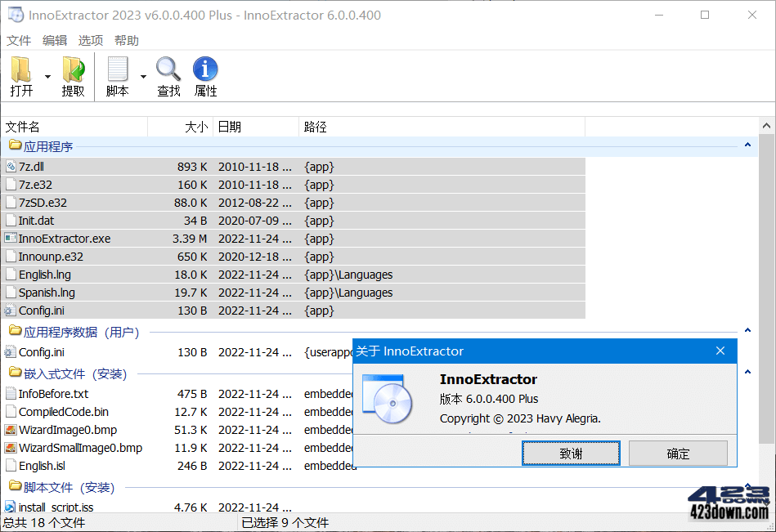This screenshot has width=776, height=532.
Task: Click the InnoExtractor icon in the title bar
Action: pyautogui.click(x=14, y=14)
